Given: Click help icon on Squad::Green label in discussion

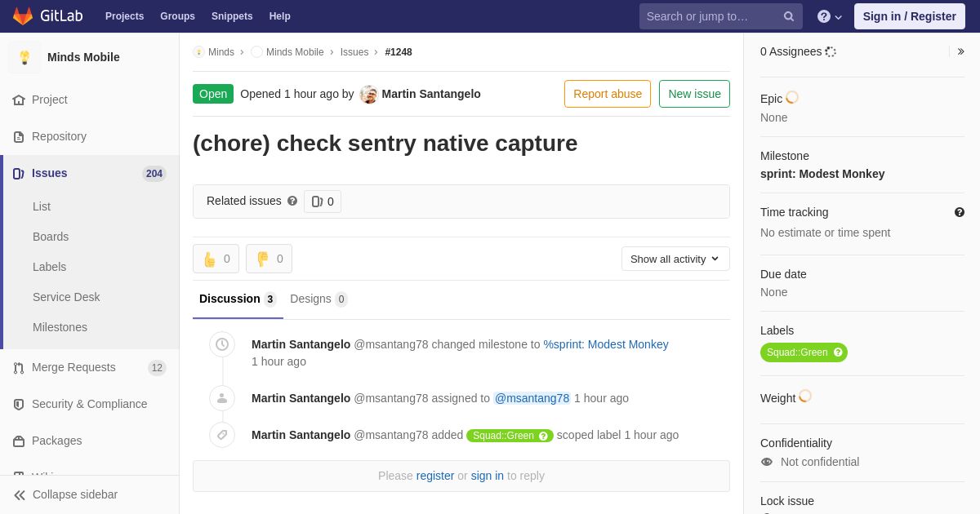Looking at the screenshot, I should coord(544,436).
